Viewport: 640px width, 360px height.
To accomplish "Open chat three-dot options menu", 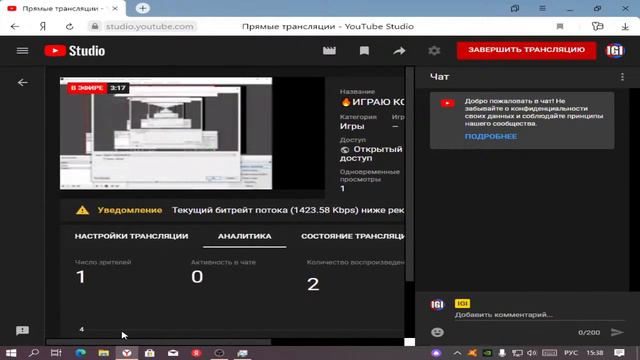I will [x=622, y=77].
